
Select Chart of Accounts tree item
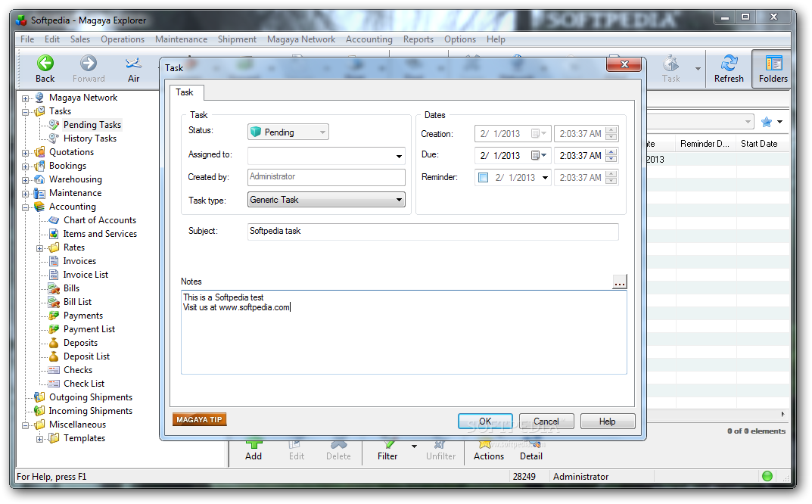pos(99,220)
